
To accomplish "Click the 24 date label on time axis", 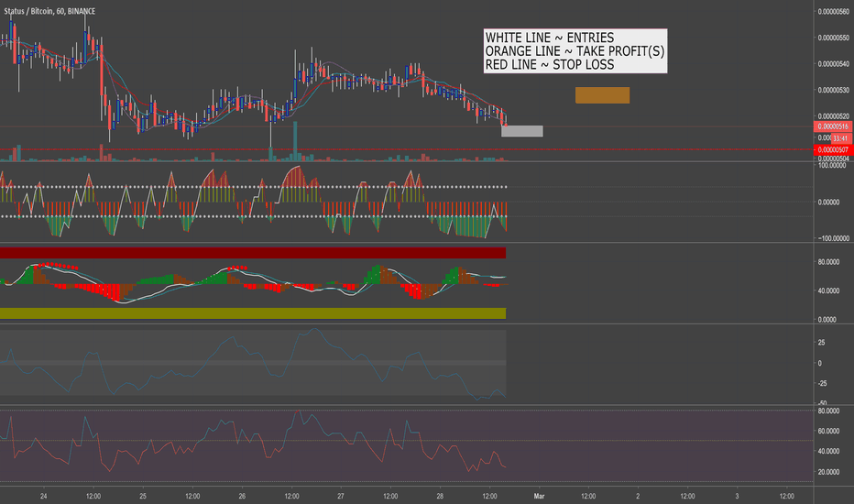I will [x=44, y=496].
